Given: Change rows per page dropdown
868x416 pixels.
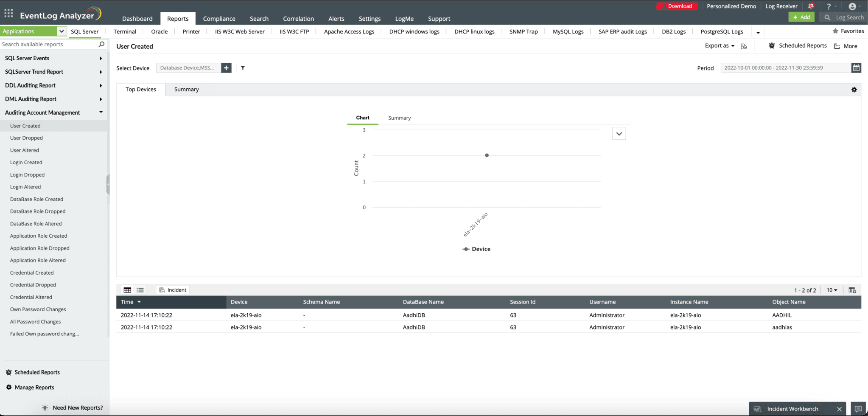Looking at the screenshot, I should (832, 290).
